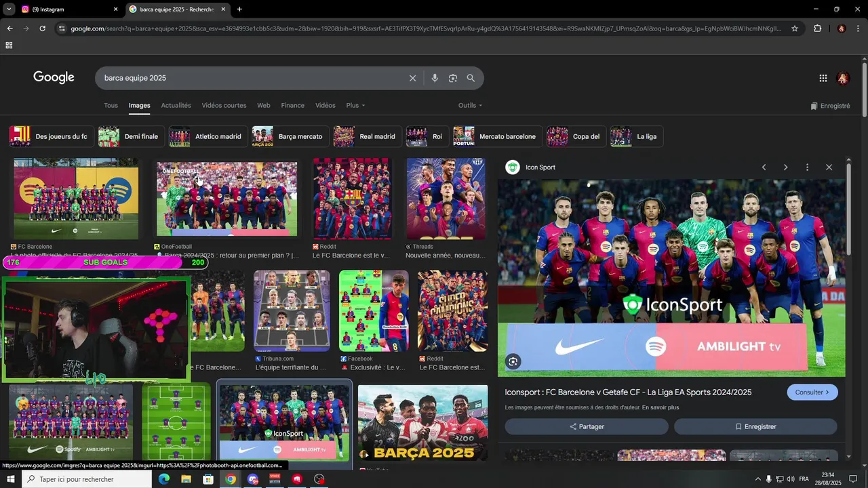
Task: Select the 'Copa del' chip
Action: tap(576, 136)
